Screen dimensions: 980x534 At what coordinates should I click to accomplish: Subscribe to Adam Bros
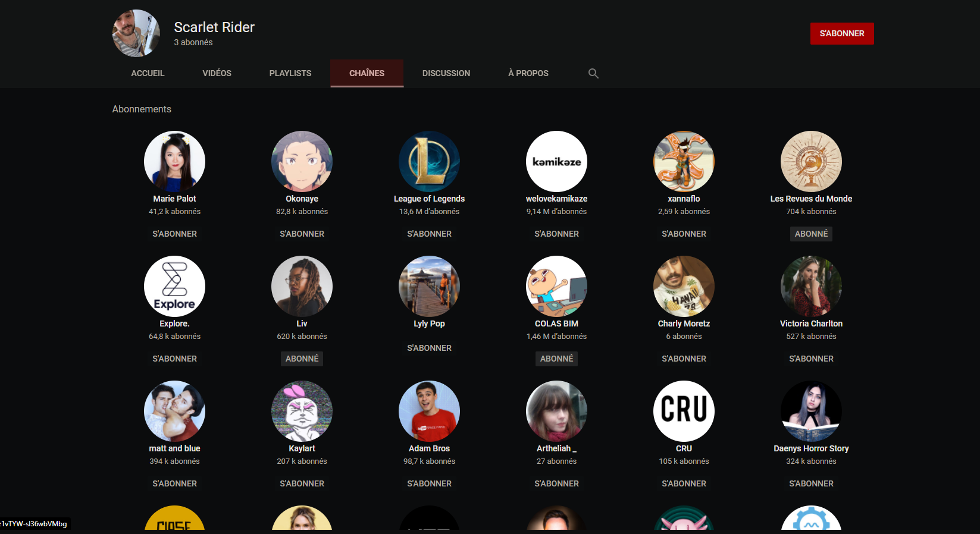(x=429, y=483)
